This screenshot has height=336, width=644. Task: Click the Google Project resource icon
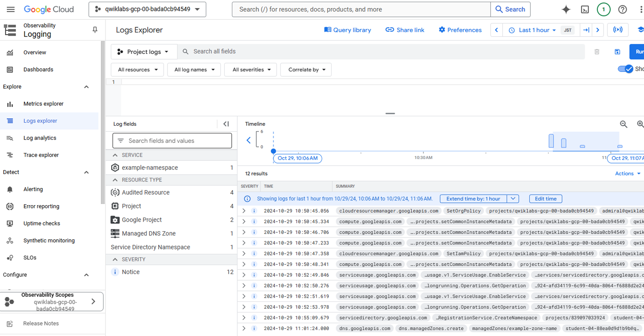(115, 220)
